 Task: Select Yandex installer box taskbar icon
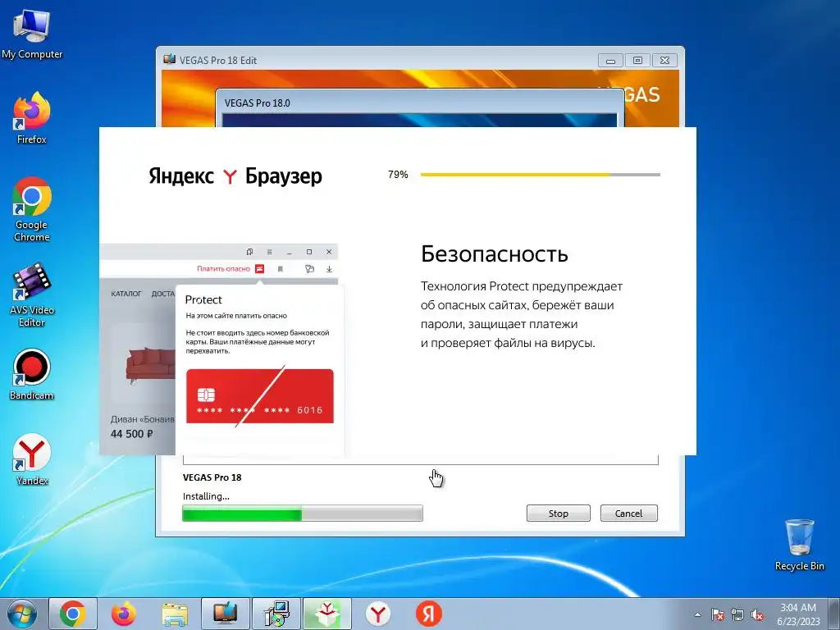tap(326, 614)
